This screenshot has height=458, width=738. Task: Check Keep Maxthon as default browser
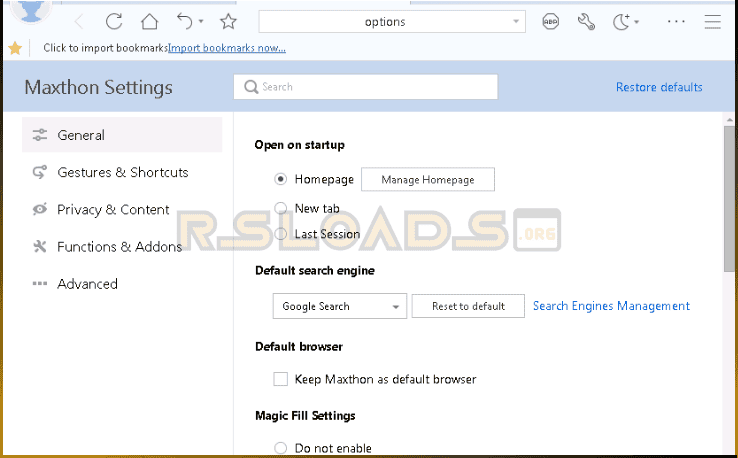click(x=281, y=379)
